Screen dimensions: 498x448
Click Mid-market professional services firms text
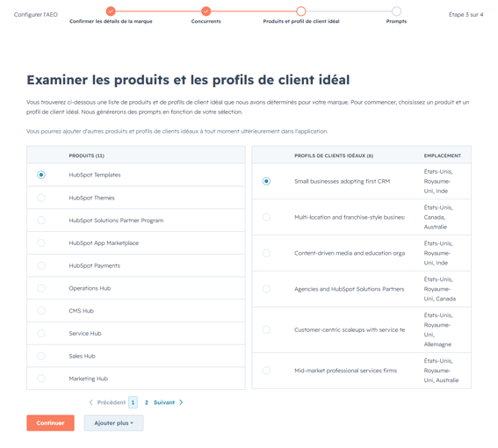point(345,371)
